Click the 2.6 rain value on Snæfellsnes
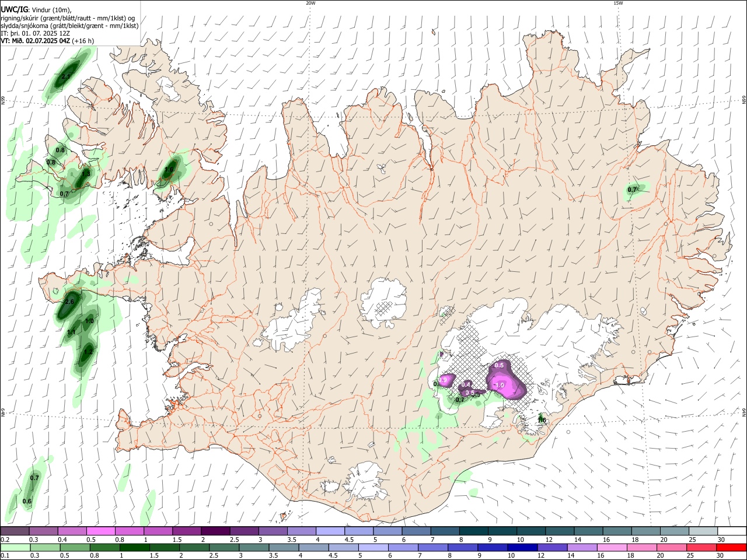This screenshot has width=747, height=560. 69,302
